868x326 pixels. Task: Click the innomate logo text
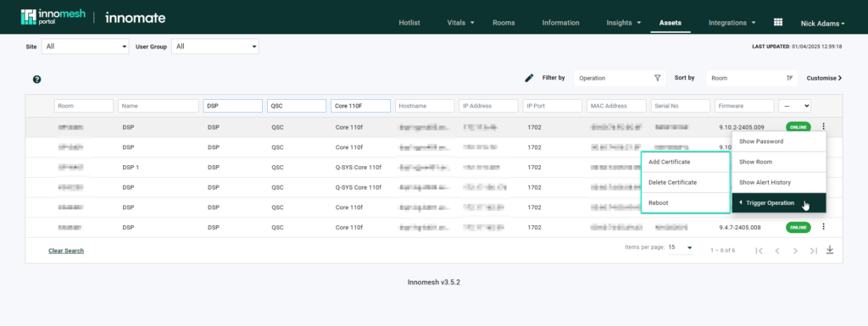click(x=135, y=18)
